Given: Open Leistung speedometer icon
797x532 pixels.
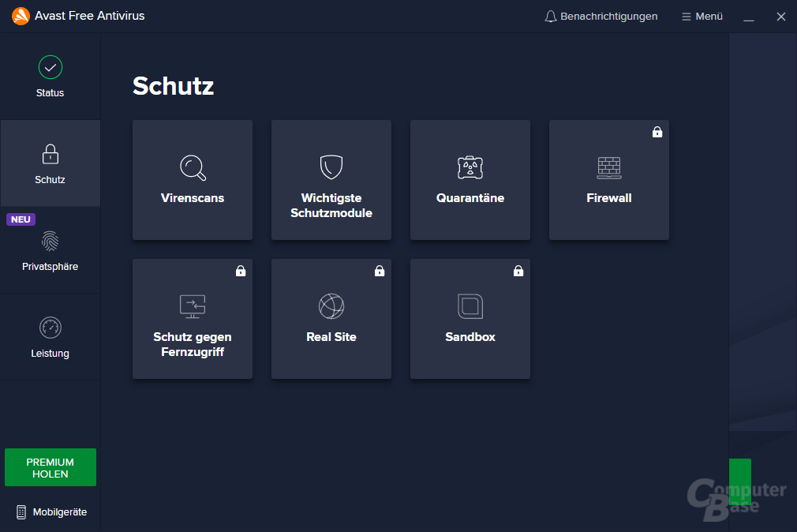Looking at the screenshot, I should (x=51, y=328).
